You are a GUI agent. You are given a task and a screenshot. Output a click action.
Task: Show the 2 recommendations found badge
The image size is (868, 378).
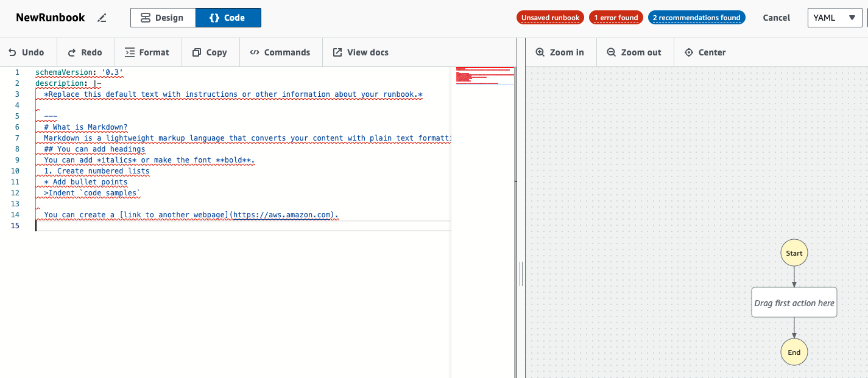(696, 18)
